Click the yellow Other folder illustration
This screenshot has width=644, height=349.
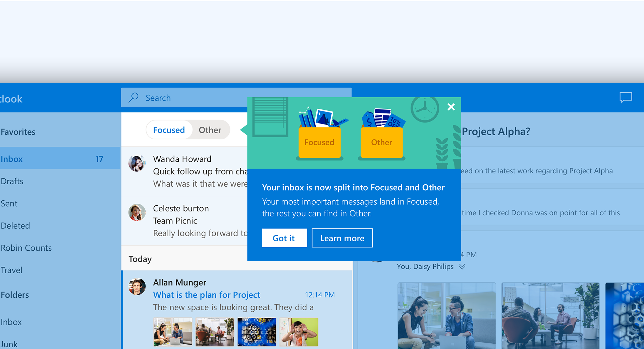(x=382, y=142)
